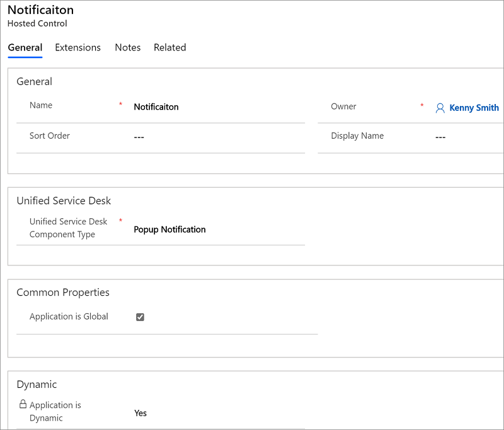Click the Hosted Control subtitle

pos(37,23)
